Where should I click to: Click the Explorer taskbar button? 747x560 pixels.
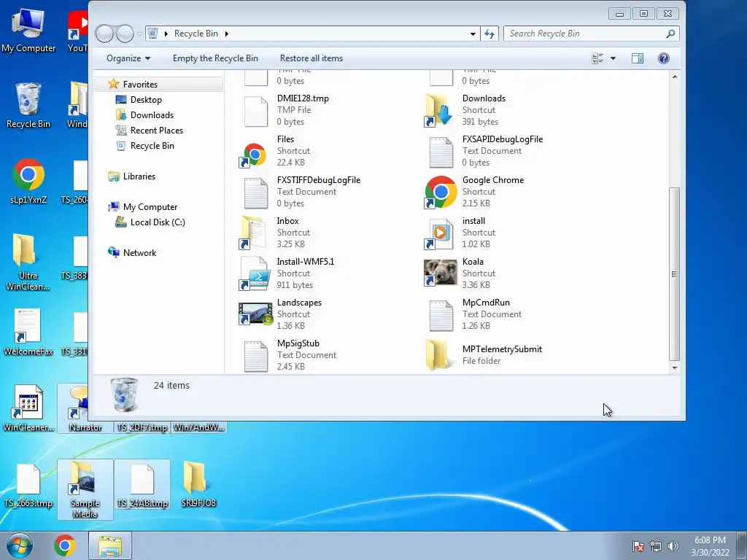pos(110,545)
